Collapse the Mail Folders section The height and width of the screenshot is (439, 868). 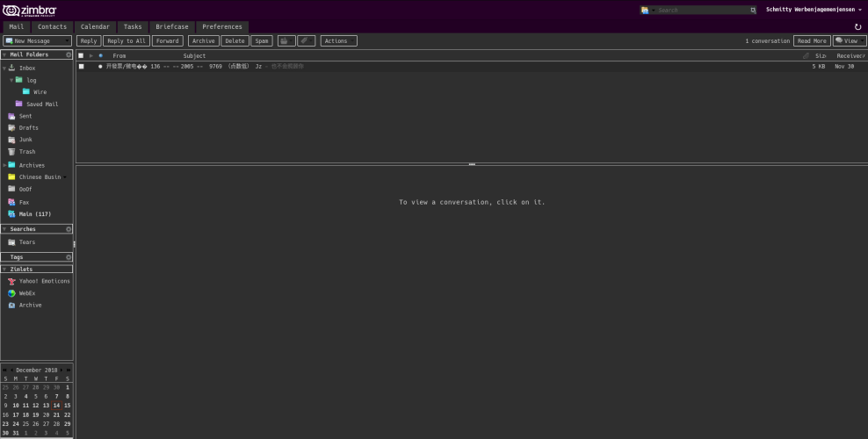click(x=4, y=54)
